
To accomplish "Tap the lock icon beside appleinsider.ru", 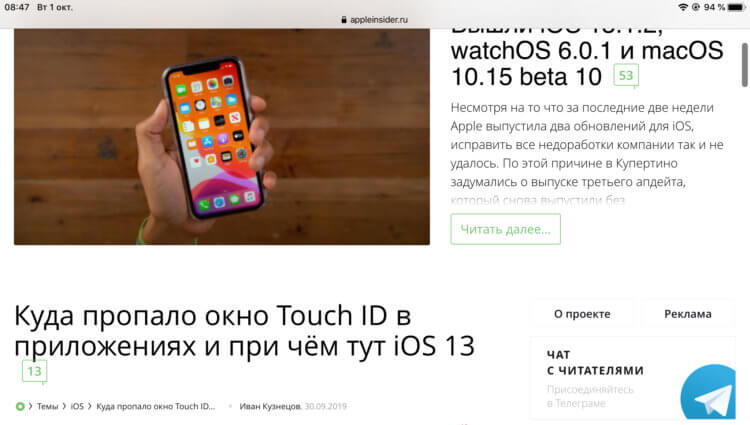I will (343, 20).
